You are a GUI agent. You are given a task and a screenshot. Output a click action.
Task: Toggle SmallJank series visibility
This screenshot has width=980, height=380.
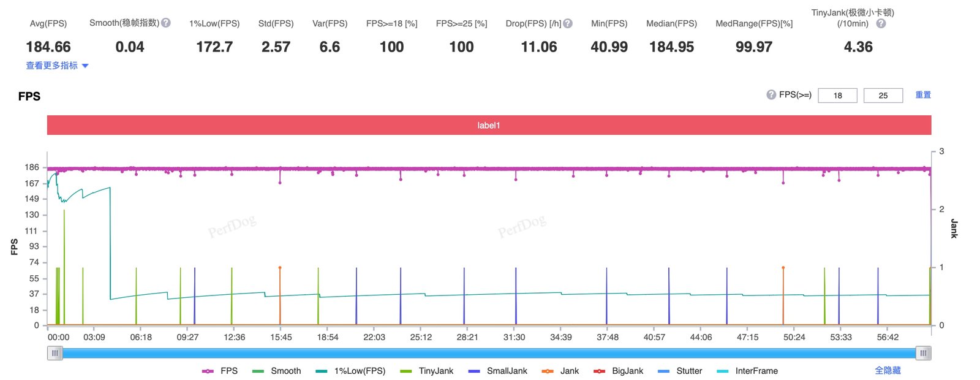(497, 371)
